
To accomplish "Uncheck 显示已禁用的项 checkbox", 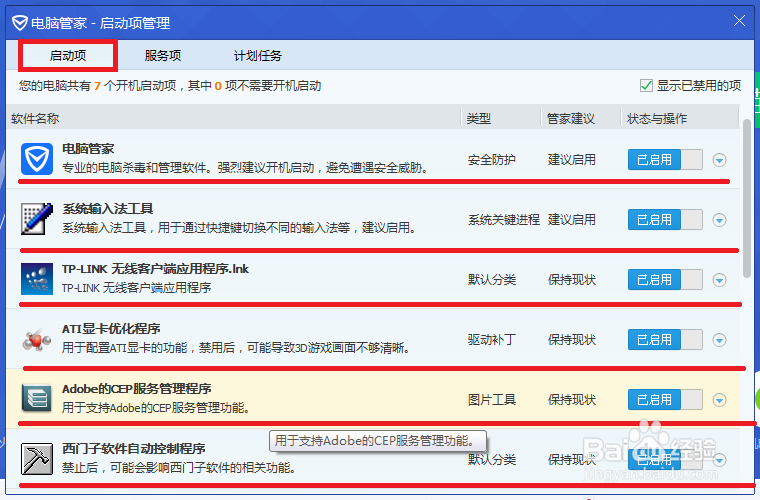I will [x=646, y=86].
